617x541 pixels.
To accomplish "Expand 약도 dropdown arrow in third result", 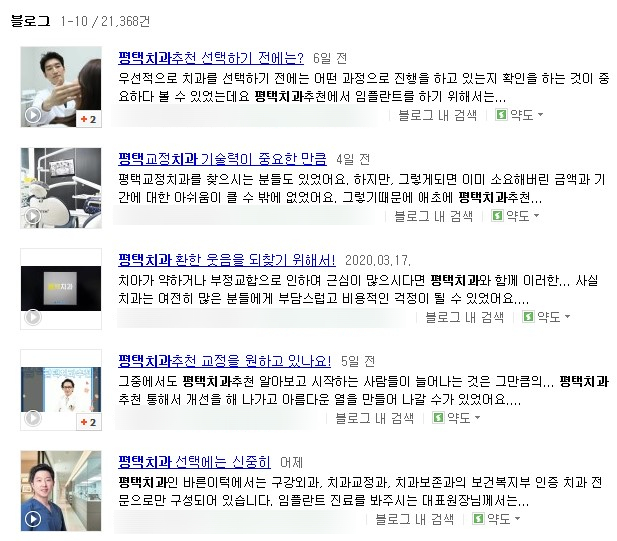I will click(567, 316).
